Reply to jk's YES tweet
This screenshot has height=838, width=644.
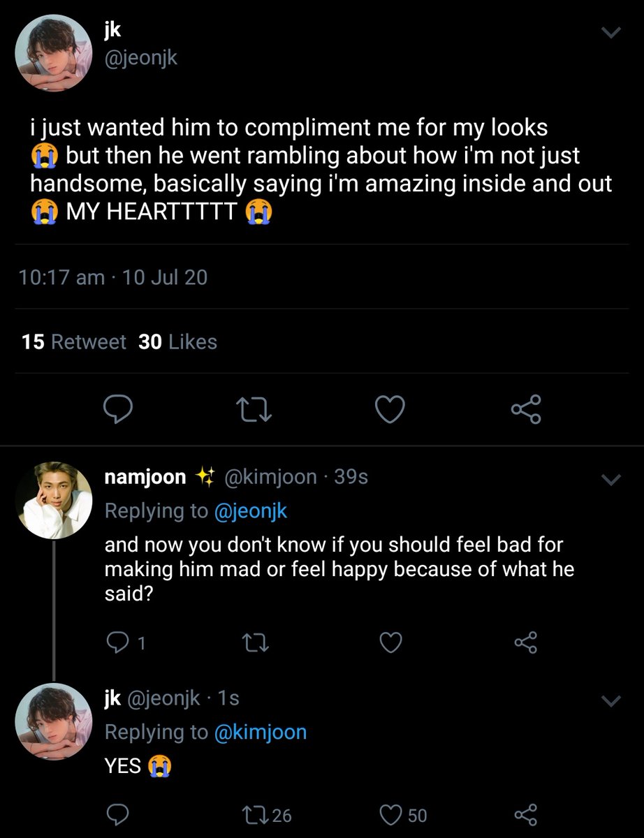(x=117, y=814)
